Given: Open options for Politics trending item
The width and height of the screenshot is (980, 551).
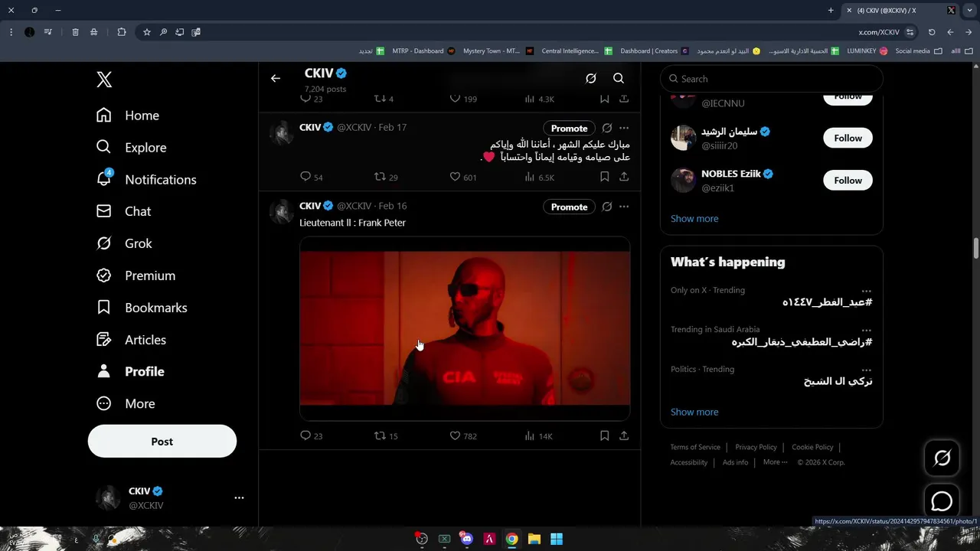Looking at the screenshot, I should tap(866, 370).
